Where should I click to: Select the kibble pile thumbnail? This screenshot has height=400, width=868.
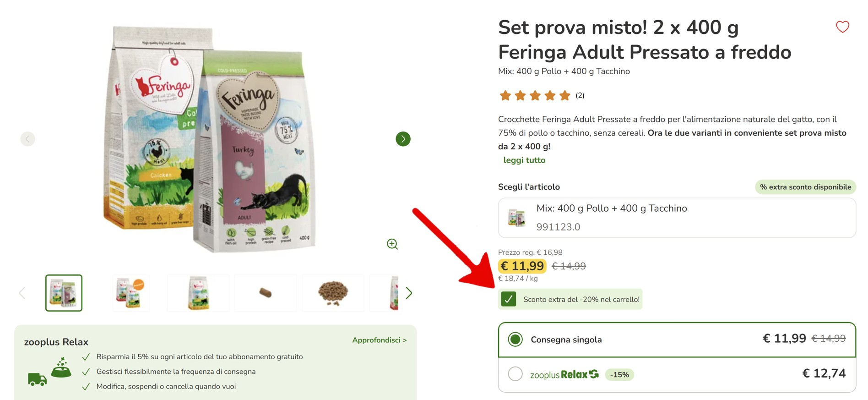click(333, 293)
